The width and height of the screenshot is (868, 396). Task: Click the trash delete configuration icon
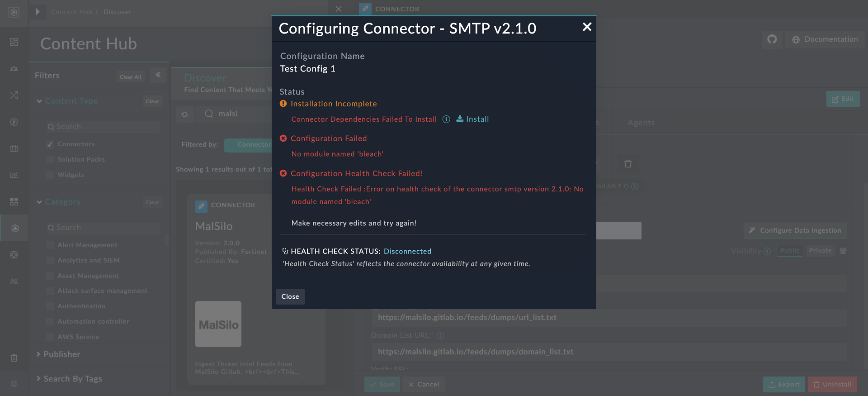coord(628,164)
